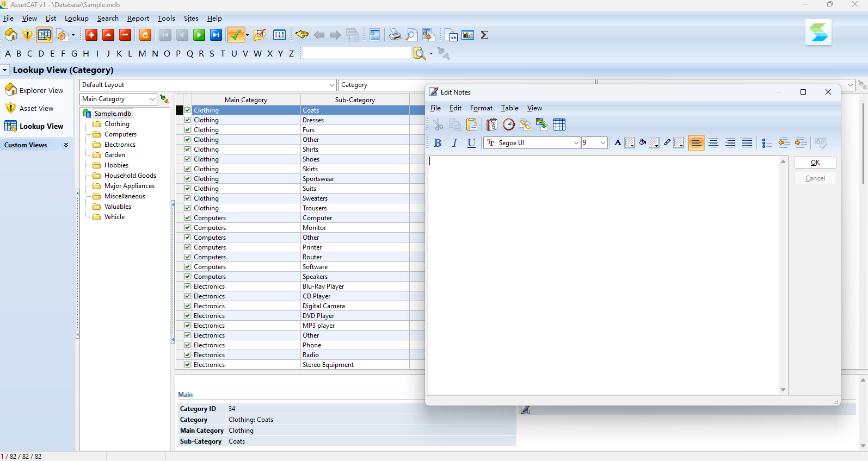Toggle Bold formatting in Edit Notes
This screenshot has height=461, width=868.
tap(438, 143)
